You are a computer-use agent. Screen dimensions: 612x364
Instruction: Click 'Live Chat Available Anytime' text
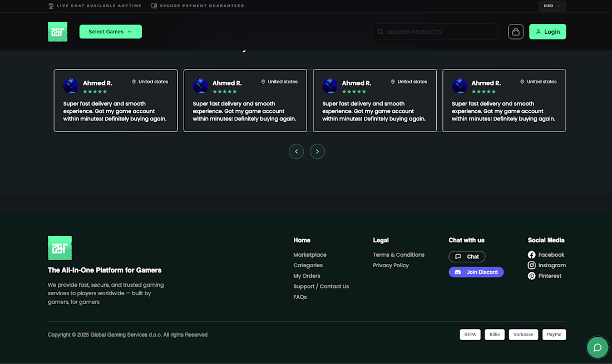(x=99, y=6)
